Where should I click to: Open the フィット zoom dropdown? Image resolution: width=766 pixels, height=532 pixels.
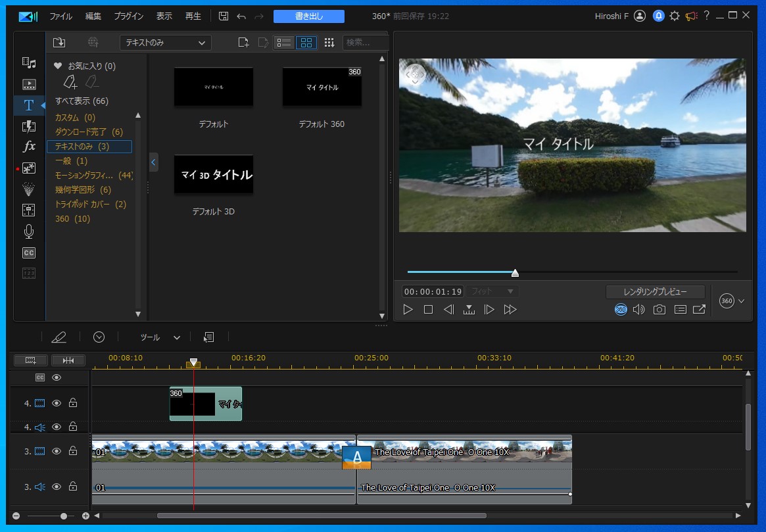coord(492,291)
